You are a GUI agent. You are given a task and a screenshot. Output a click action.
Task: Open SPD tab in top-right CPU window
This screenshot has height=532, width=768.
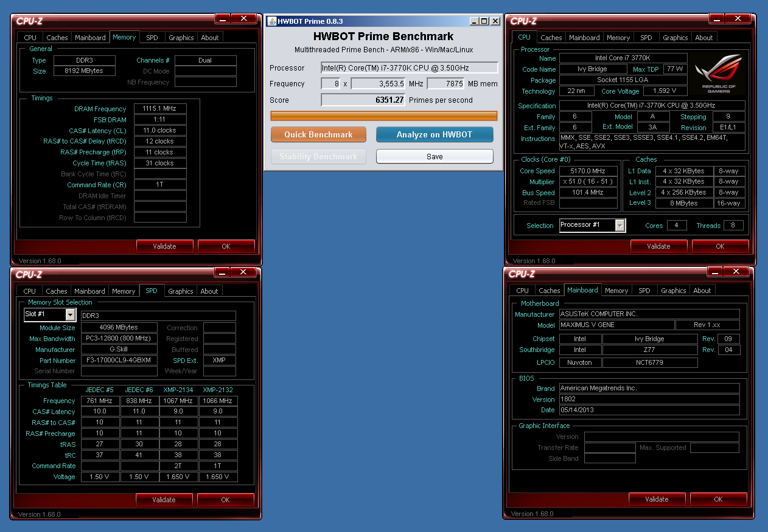coord(646,38)
